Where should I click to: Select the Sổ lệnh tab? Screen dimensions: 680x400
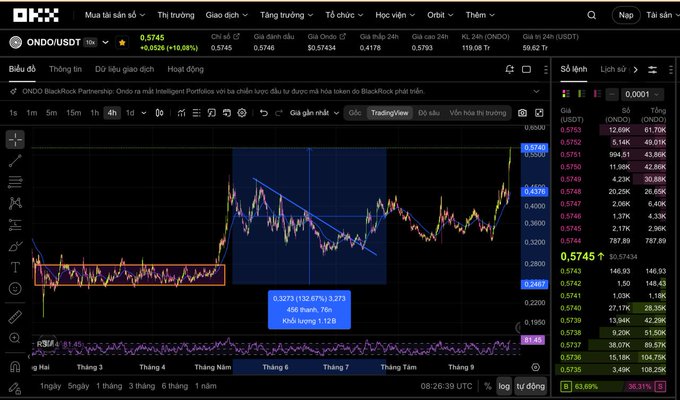(x=574, y=69)
